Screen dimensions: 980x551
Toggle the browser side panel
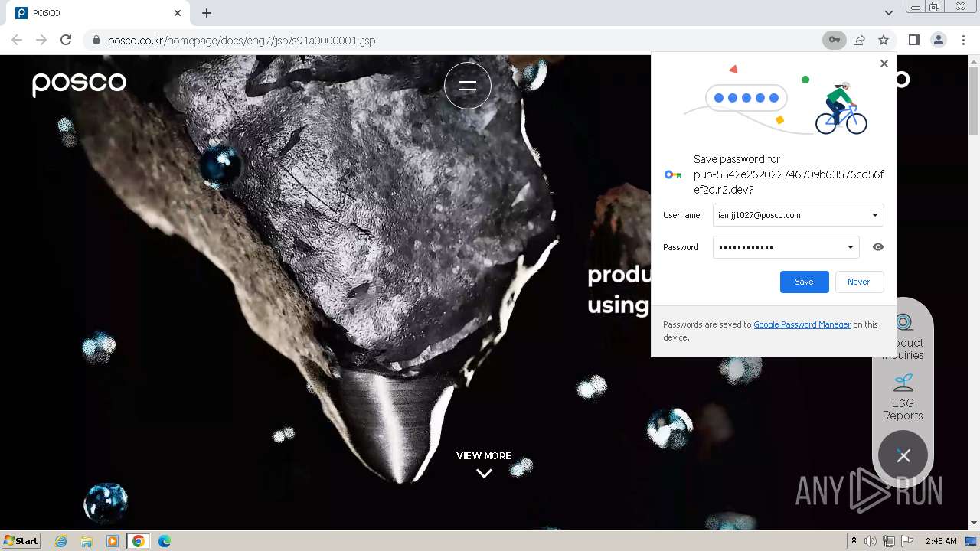click(x=913, y=40)
